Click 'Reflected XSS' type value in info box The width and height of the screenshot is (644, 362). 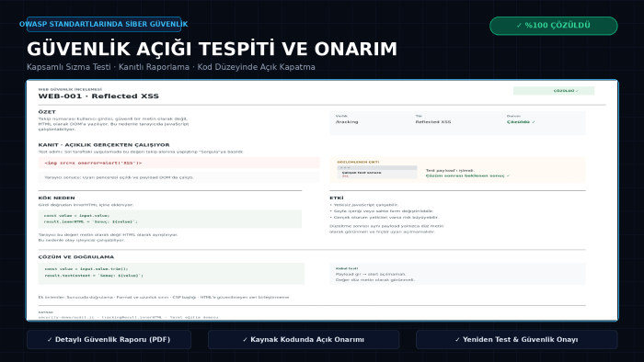coord(433,122)
